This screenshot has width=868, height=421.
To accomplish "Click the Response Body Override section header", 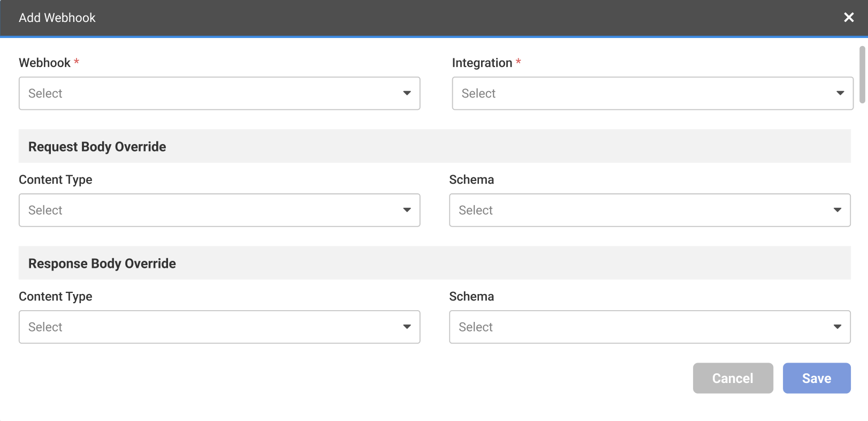I will 102,264.
